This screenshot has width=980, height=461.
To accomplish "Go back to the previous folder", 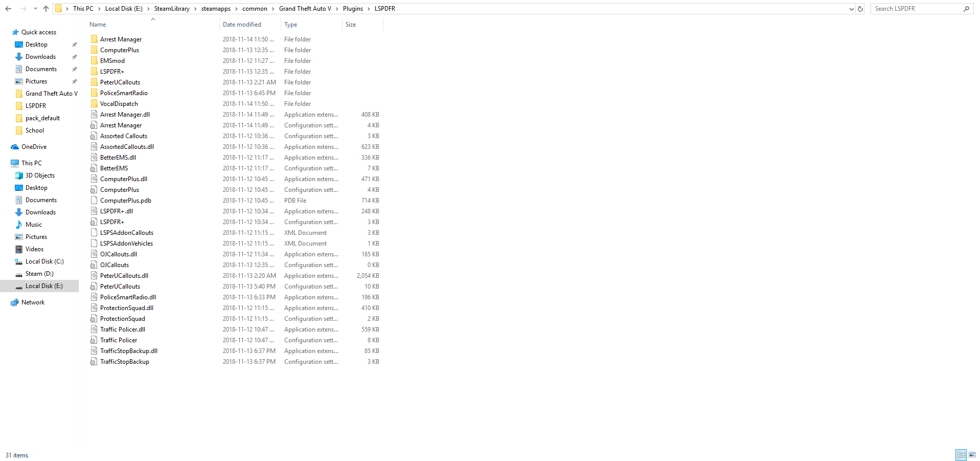I will 8,9.
